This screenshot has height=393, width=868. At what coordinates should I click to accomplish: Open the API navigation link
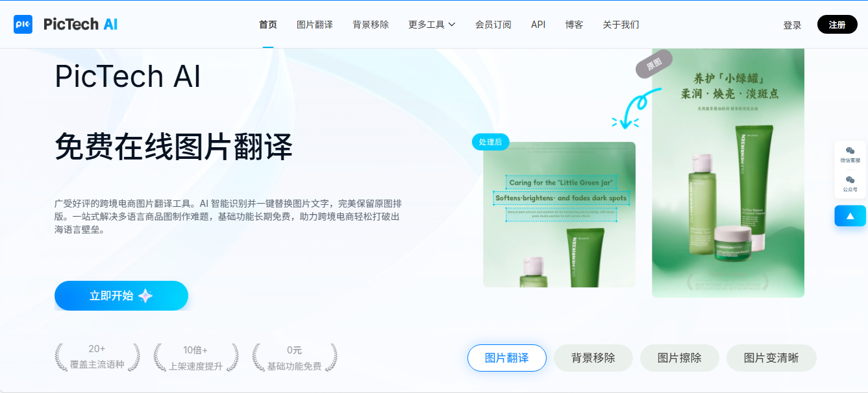point(538,25)
